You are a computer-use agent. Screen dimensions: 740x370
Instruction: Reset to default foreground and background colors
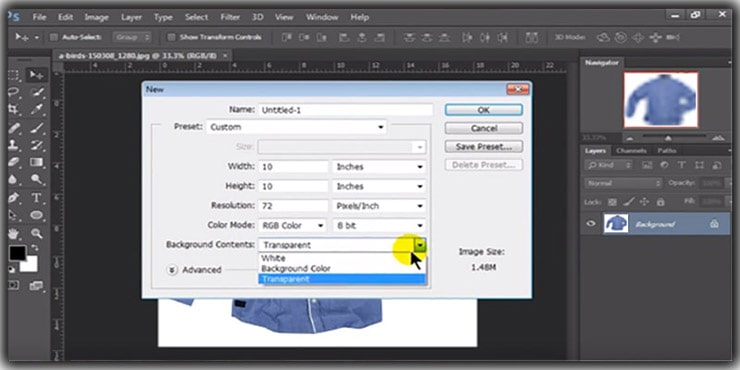[x=12, y=270]
